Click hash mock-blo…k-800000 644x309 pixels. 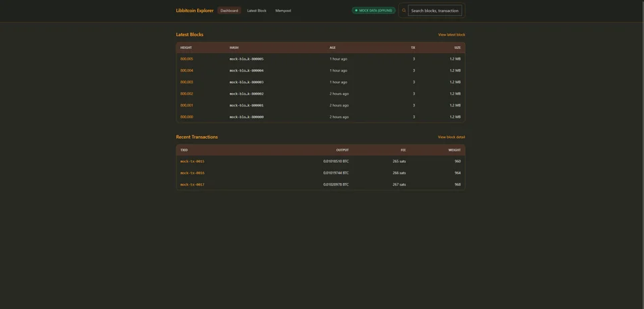pyautogui.click(x=246, y=117)
